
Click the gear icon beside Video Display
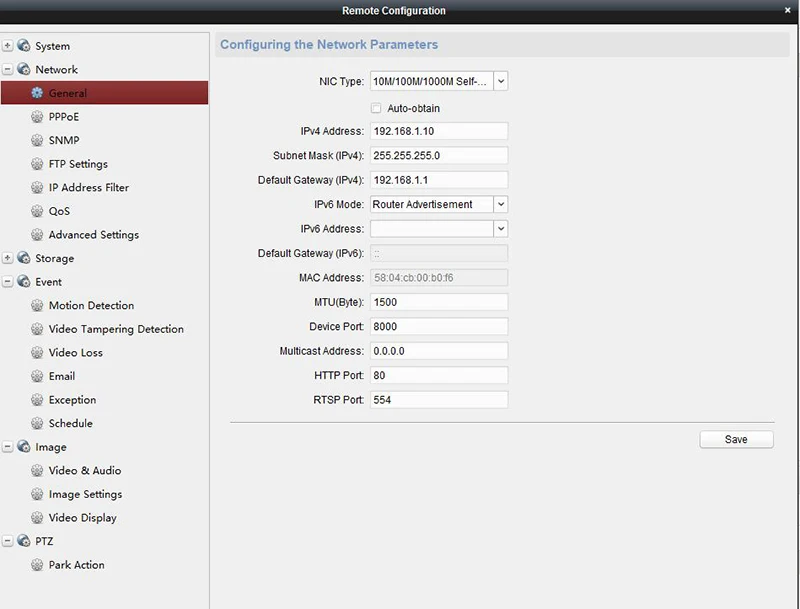click(x=37, y=518)
